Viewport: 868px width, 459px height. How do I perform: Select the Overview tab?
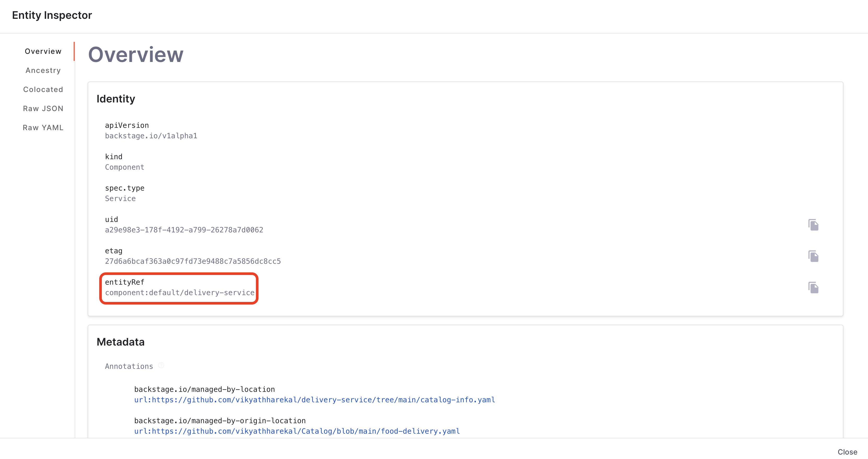coord(43,51)
